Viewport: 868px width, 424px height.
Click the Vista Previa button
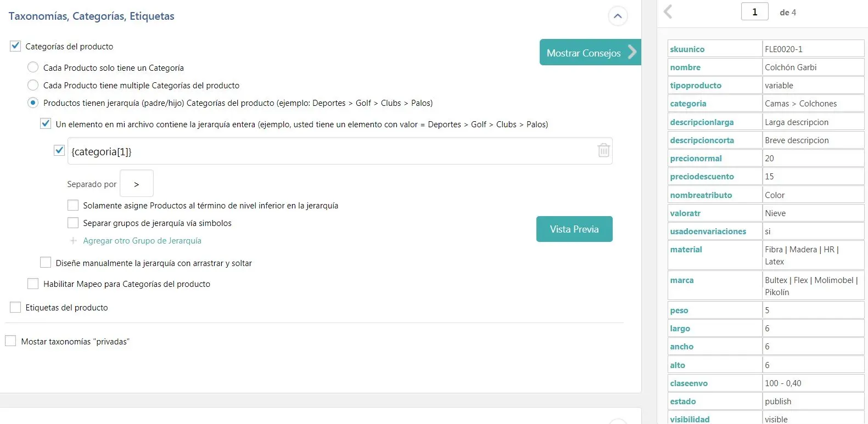point(574,229)
